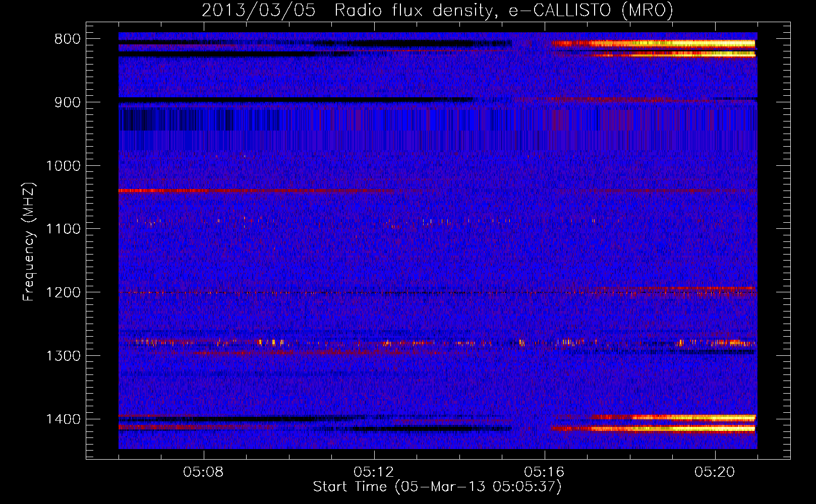The image size is (816, 504).
Task: Click the 05:20 time tick label
Action: [x=715, y=472]
